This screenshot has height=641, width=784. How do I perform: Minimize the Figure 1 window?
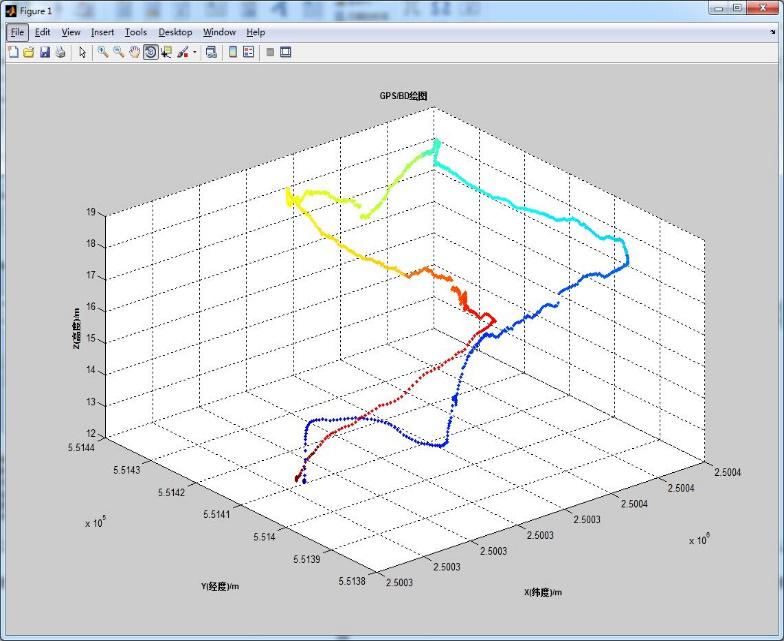point(718,8)
